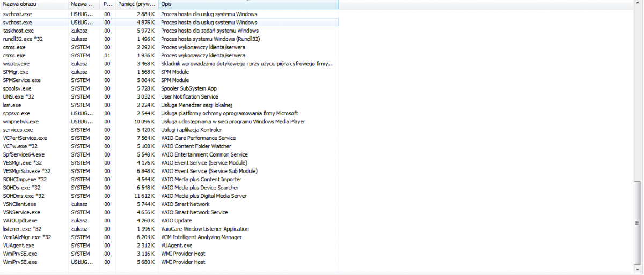This screenshot has height=275, width=644.
Task: Sort by the 'P...' column header
Action: coord(108,4)
